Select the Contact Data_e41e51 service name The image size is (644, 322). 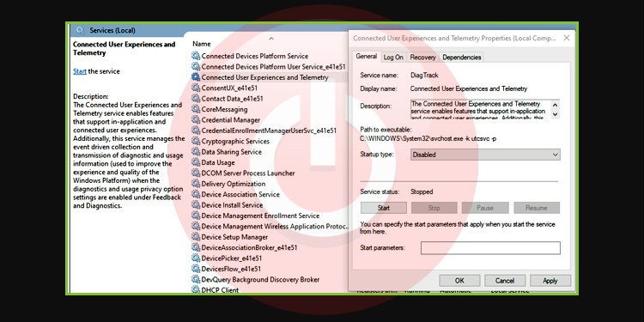232,99
